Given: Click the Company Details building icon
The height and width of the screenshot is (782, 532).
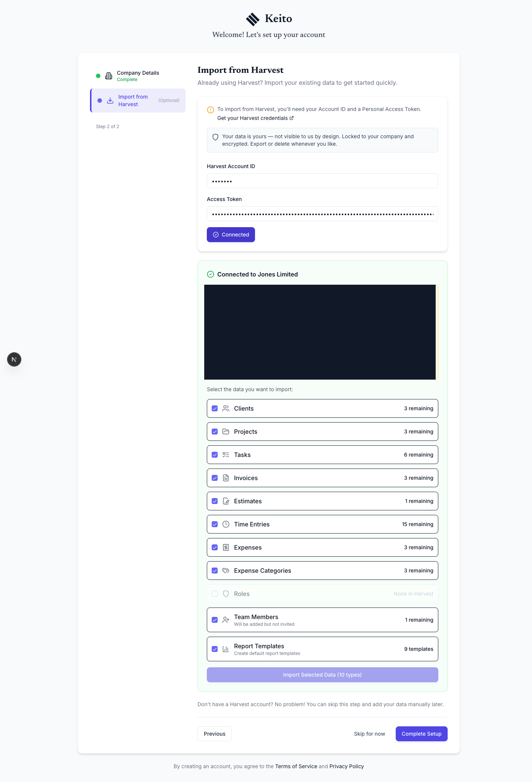Looking at the screenshot, I should tap(109, 76).
